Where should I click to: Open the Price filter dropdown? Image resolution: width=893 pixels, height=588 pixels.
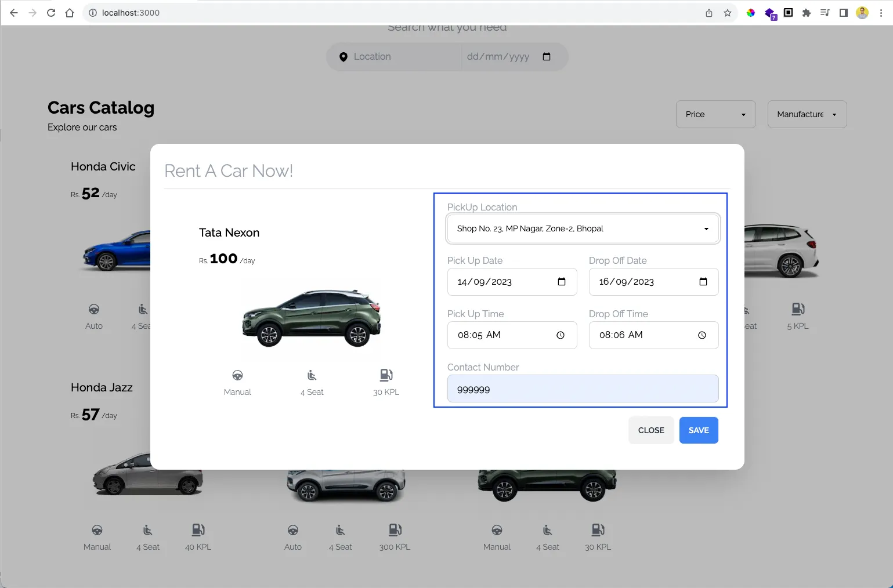tap(715, 114)
